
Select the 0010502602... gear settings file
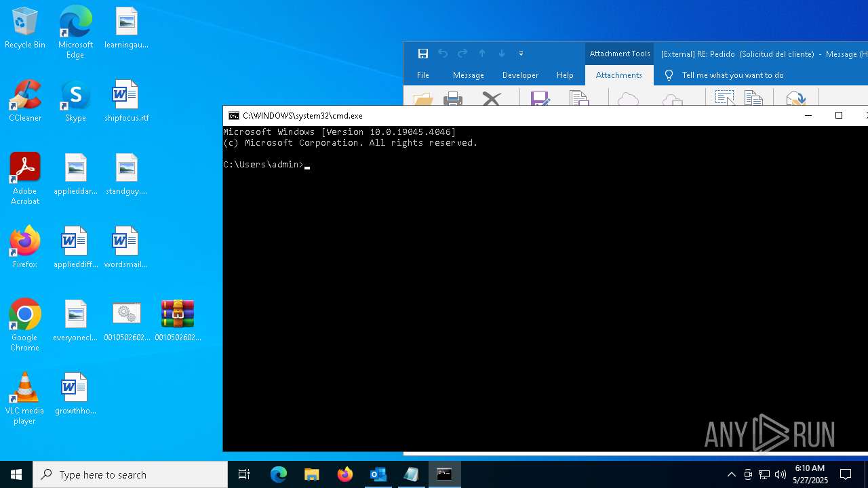(126, 321)
